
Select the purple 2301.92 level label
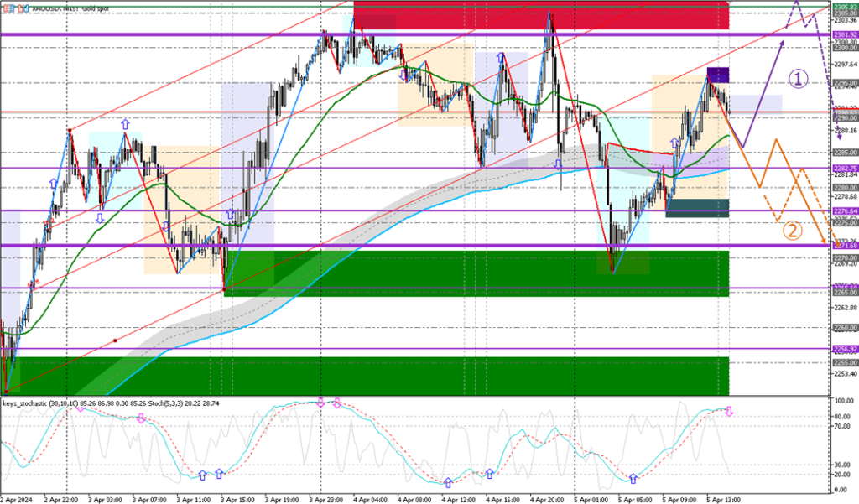tap(844, 34)
